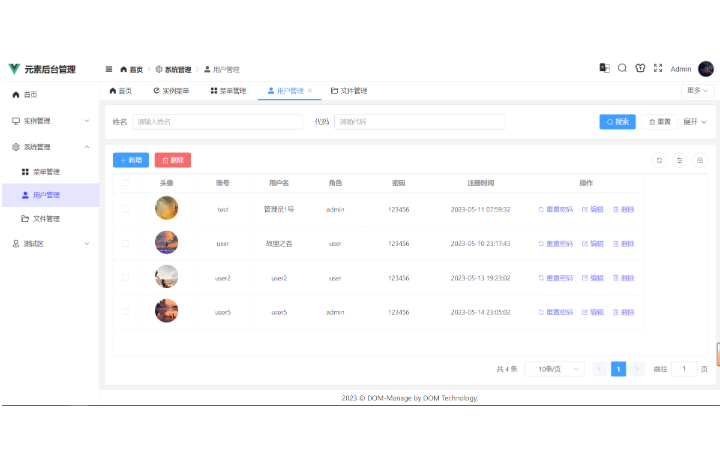Go to pagination page 1
720x450 pixels.
tap(619, 369)
